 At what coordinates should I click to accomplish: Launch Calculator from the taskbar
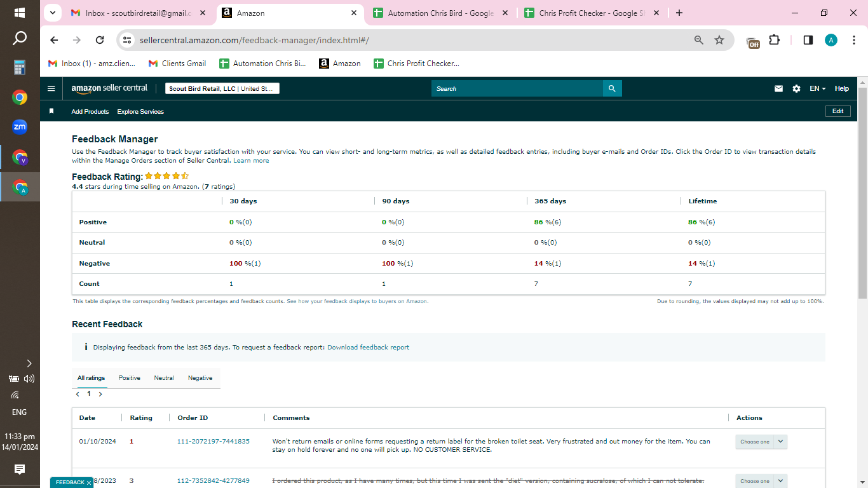pos(20,67)
